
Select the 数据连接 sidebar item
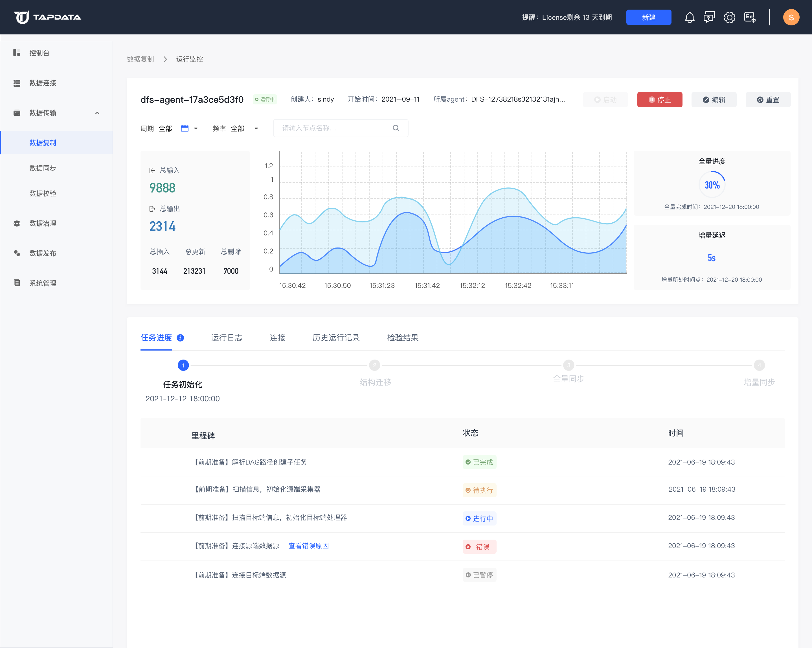tap(43, 83)
